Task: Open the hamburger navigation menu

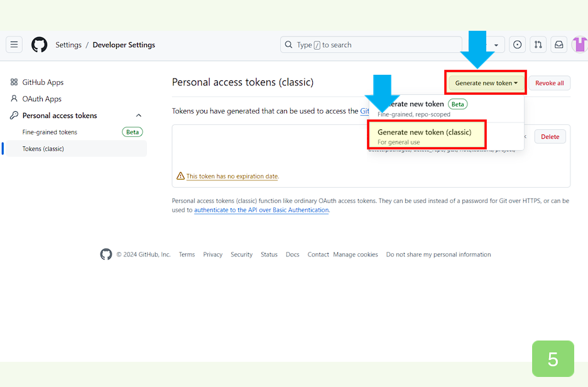Action: 14,45
